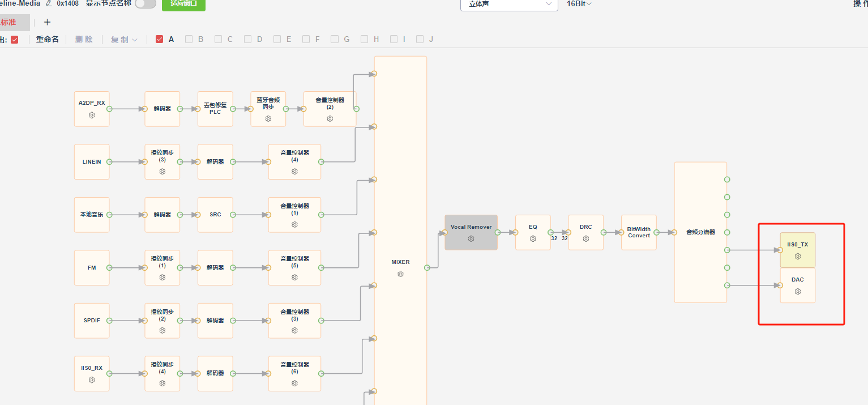Click the gear icon on the DRC node
The image size is (868, 405).
point(586,238)
